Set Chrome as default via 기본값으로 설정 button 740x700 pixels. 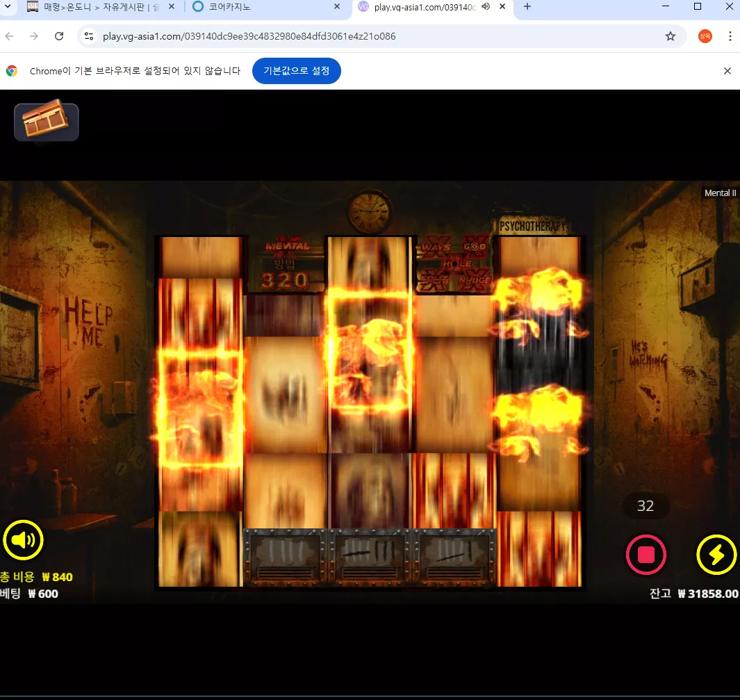coord(297,71)
